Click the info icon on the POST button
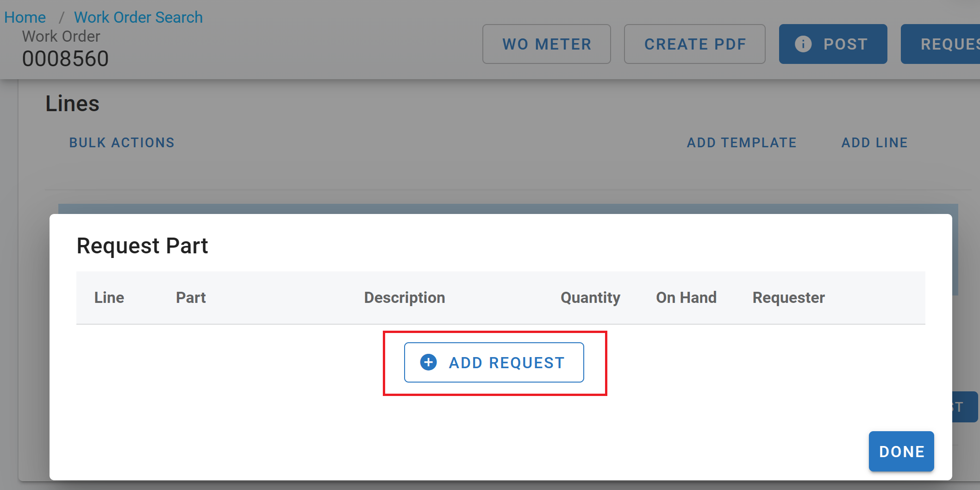 (802, 44)
